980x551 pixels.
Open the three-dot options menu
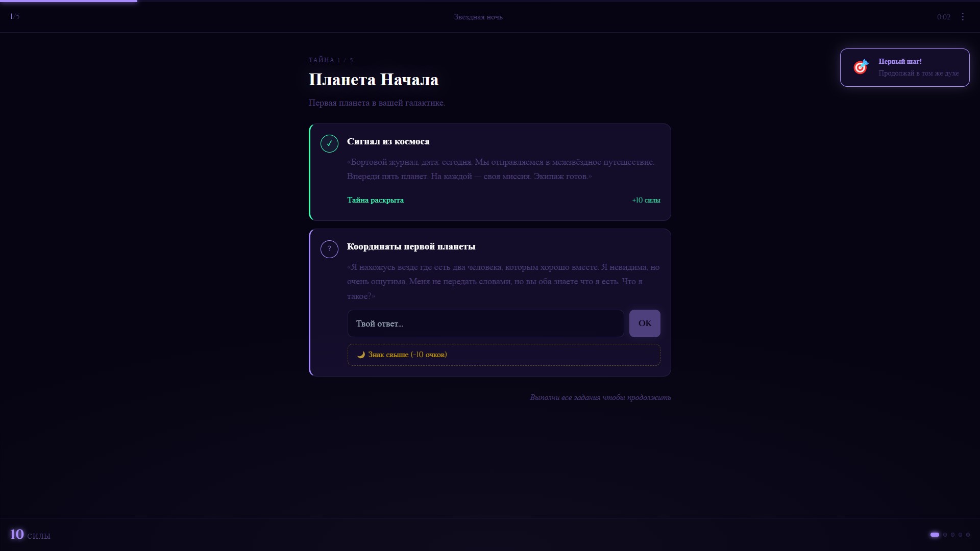coord(963,17)
